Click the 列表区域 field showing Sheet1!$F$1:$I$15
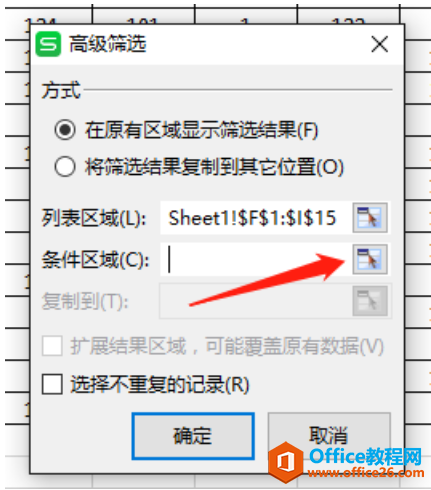431x490 pixels. tap(256, 218)
